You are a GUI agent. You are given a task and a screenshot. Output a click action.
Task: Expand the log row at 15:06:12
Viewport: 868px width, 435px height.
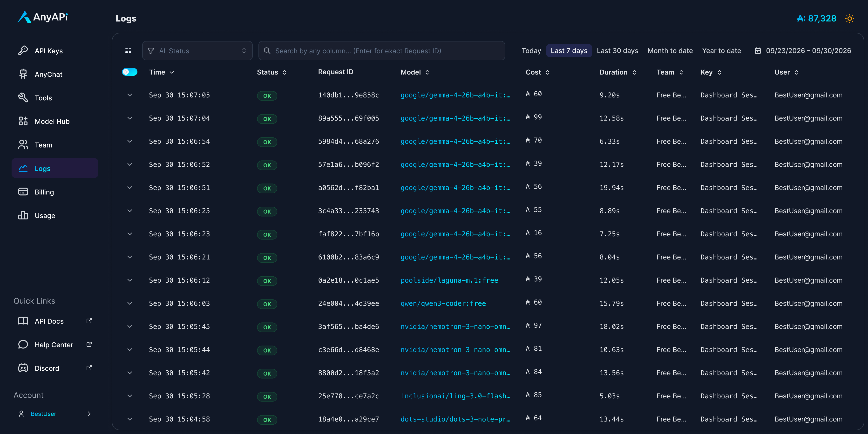pyautogui.click(x=130, y=280)
